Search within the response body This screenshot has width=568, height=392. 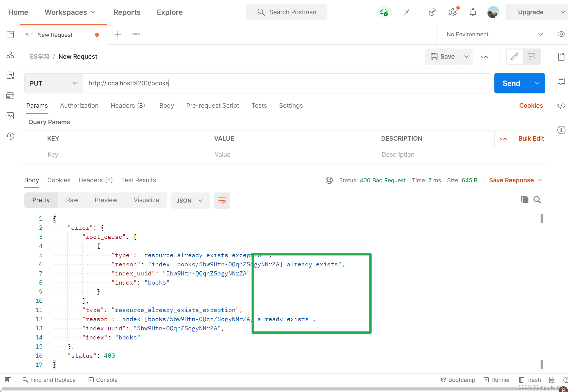point(537,200)
